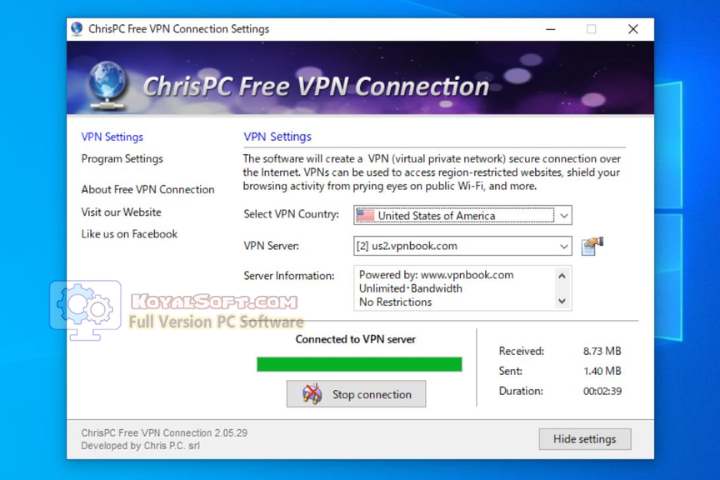720x480 pixels.
Task: Close the ChrisPC VPN settings window
Action: click(x=633, y=29)
